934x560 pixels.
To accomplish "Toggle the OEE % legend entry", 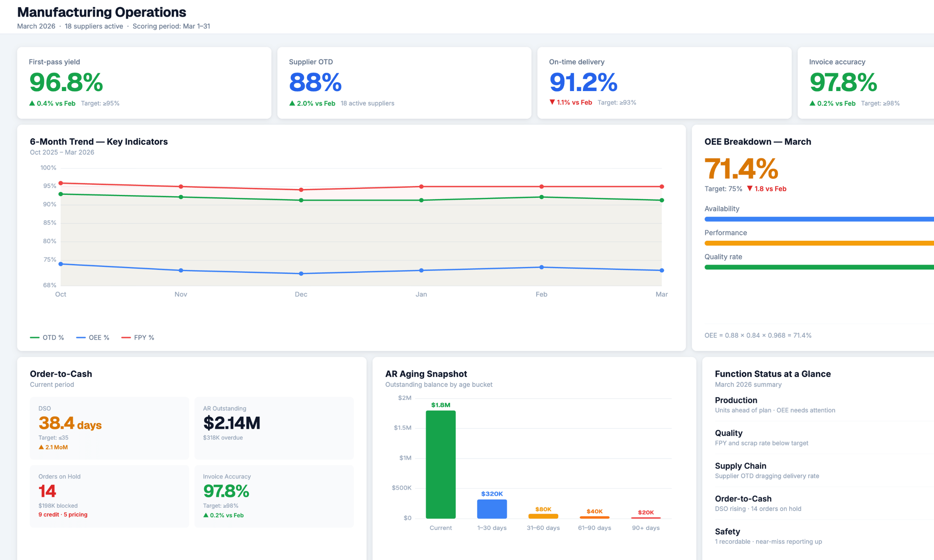I will [93, 337].
